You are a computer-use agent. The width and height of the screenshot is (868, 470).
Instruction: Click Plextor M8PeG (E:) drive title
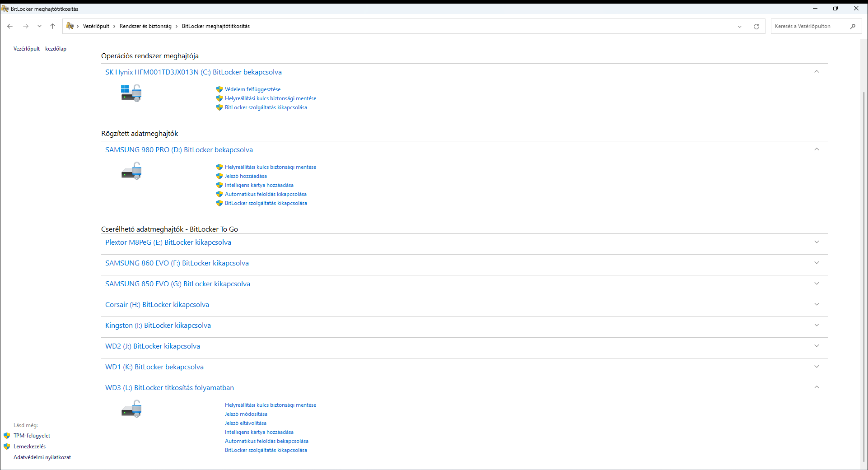point(168,242)
